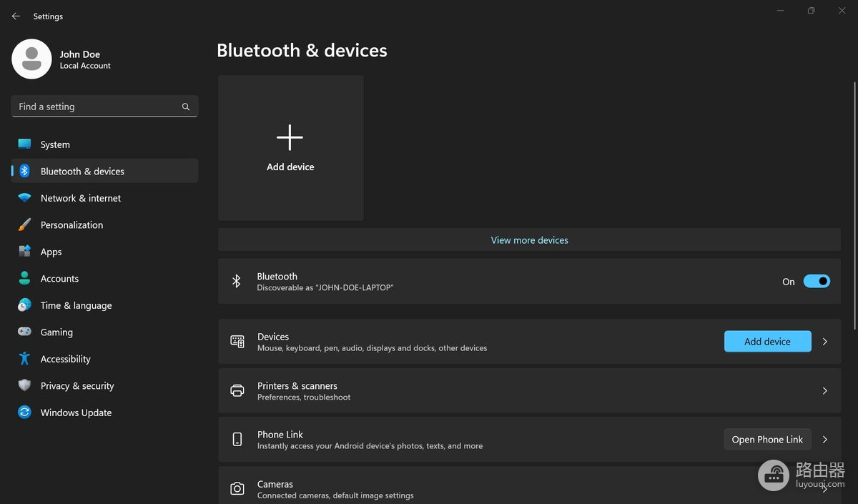858x504 pixels.
Task: Open the System settings page
Action: 104,144
